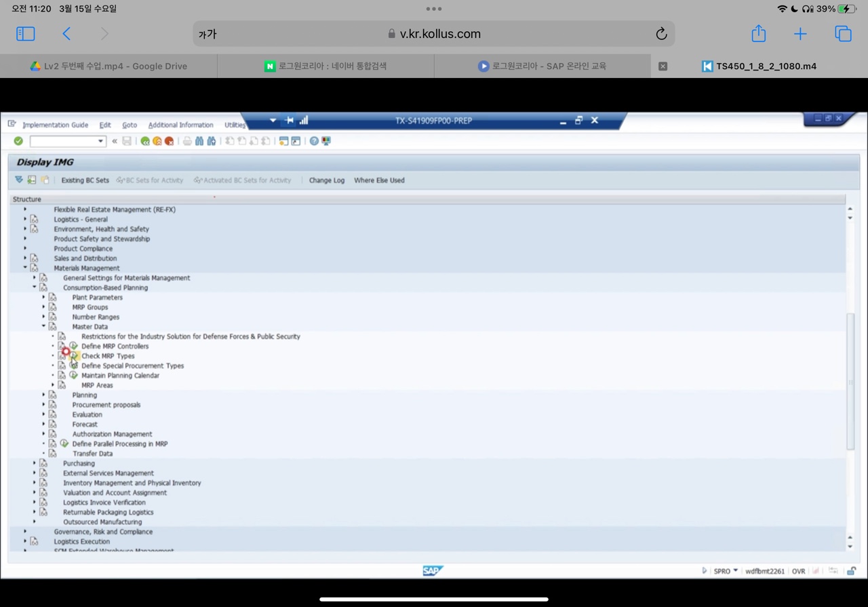Switch to the SAP 온라인 교육 browser tab
This screenshot has width=868, height=607.
click(x=542, y=66)
